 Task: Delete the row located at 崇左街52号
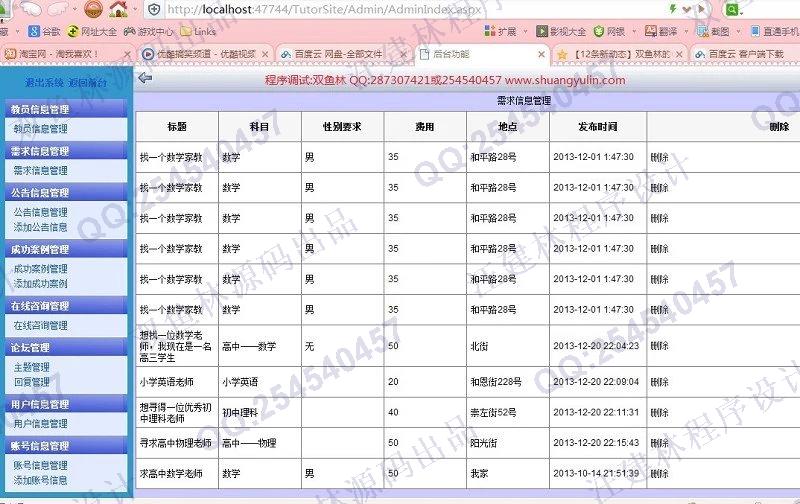click(x=659, y=412)
